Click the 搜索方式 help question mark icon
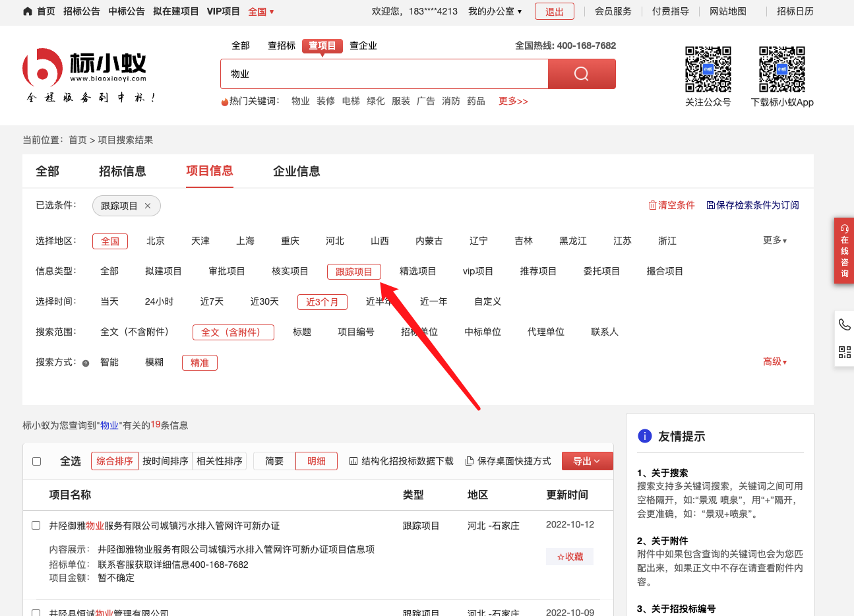The width and height of the screenshot is (854, 616). click(86, 363)
